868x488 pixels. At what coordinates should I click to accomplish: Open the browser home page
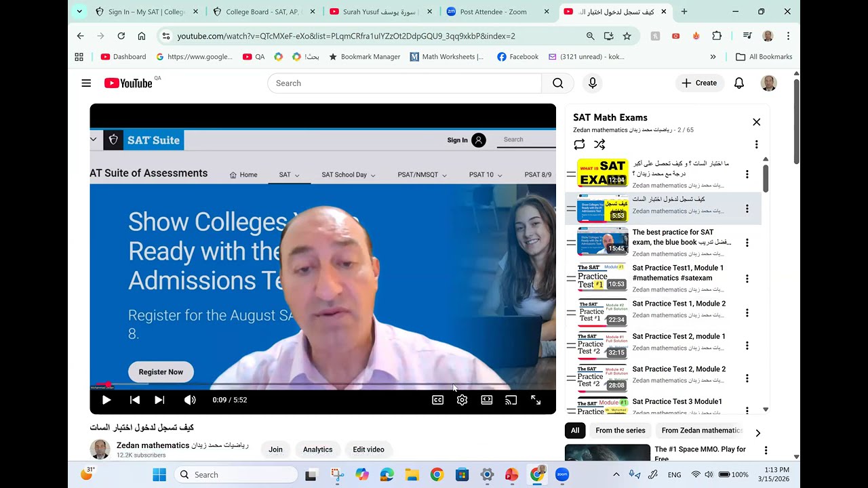pyautogui.click(x=141, y=36)
